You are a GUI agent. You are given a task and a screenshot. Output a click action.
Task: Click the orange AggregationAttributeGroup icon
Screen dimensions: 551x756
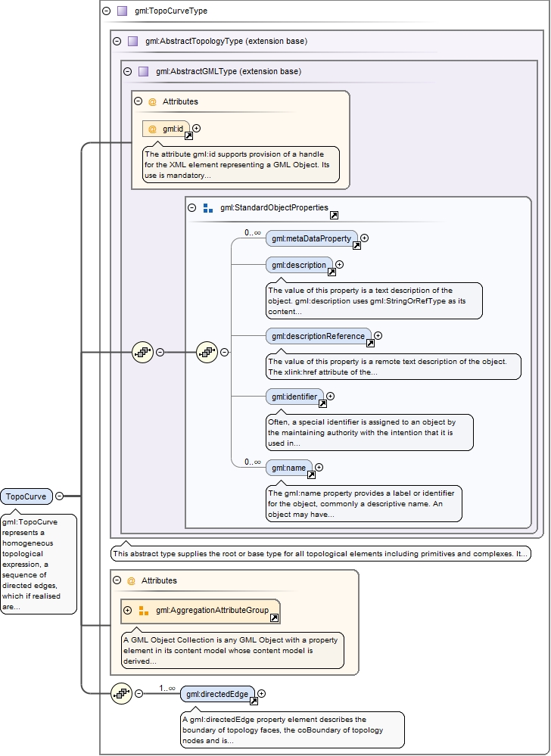coord(144,611)
